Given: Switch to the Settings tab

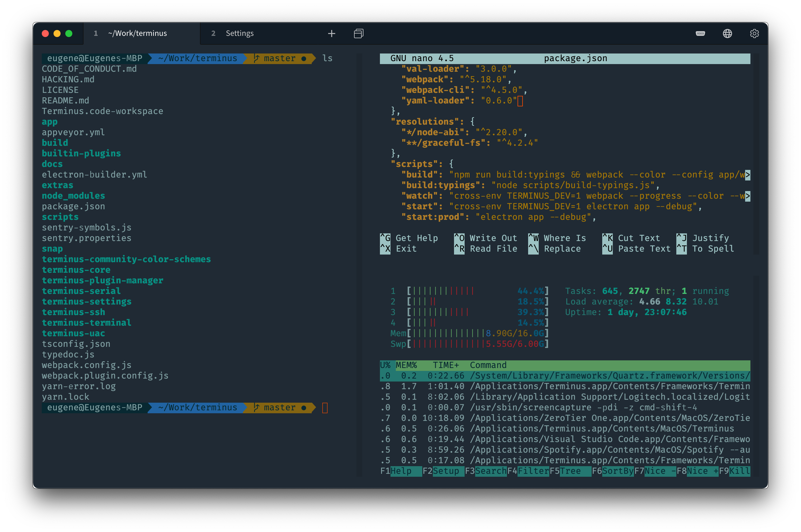Looking at the screenshot, I should coord(240,33).
